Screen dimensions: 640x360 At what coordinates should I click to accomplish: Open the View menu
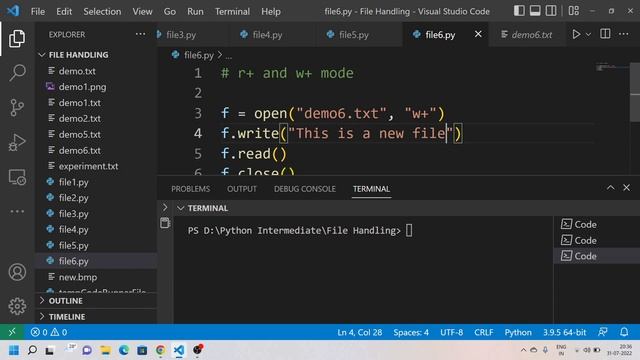point(142,11)
